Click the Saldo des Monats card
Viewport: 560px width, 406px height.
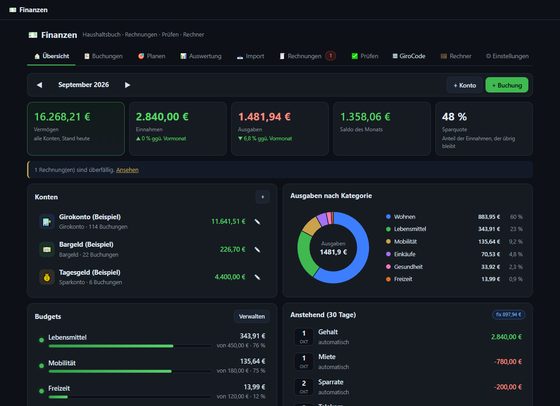click(382, 129)
